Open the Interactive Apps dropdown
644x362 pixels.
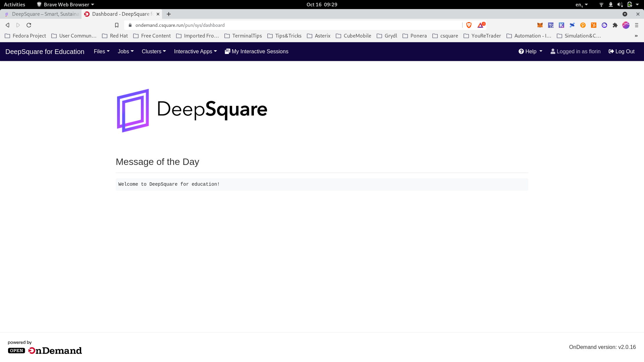pyautogui.click(x=195, y=52)
